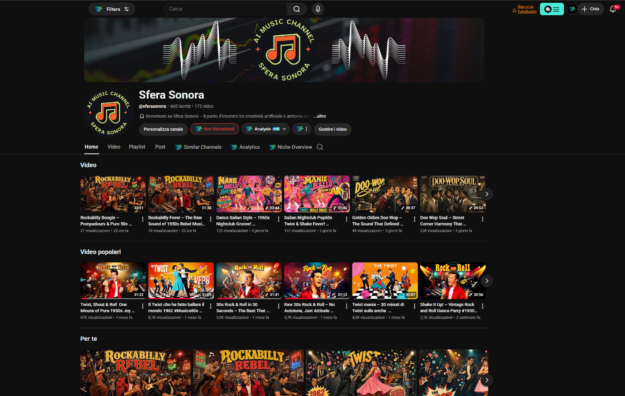
Task: Click the Cerca search field
Action: (225, 9)
